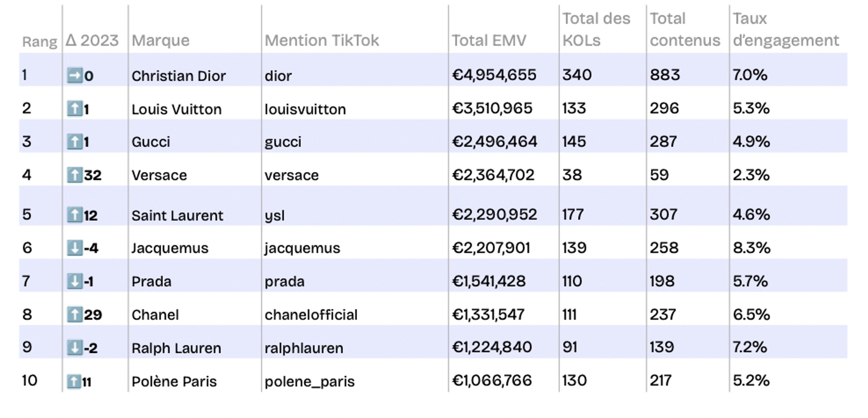Screen dimensions: 868x418
Task: Click the Total des KOLs header
Action: 596,30
